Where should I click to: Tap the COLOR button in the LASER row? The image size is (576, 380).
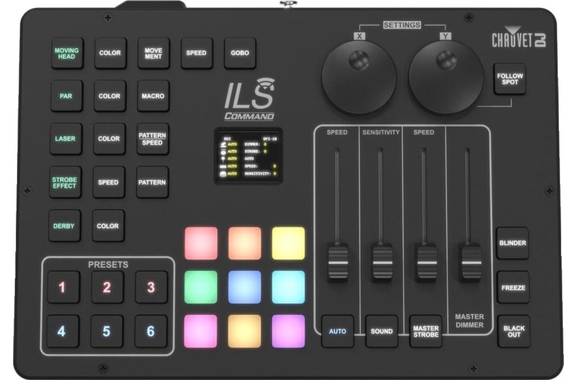(109, 139)
